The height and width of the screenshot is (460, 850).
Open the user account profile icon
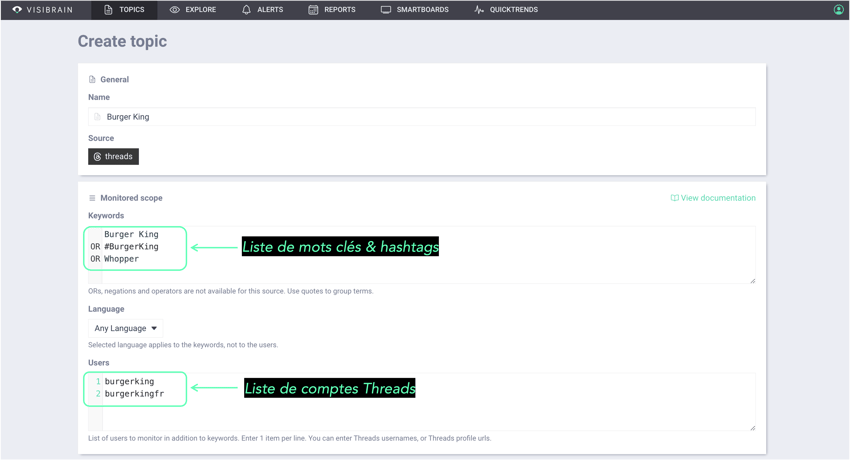point(838,10)
